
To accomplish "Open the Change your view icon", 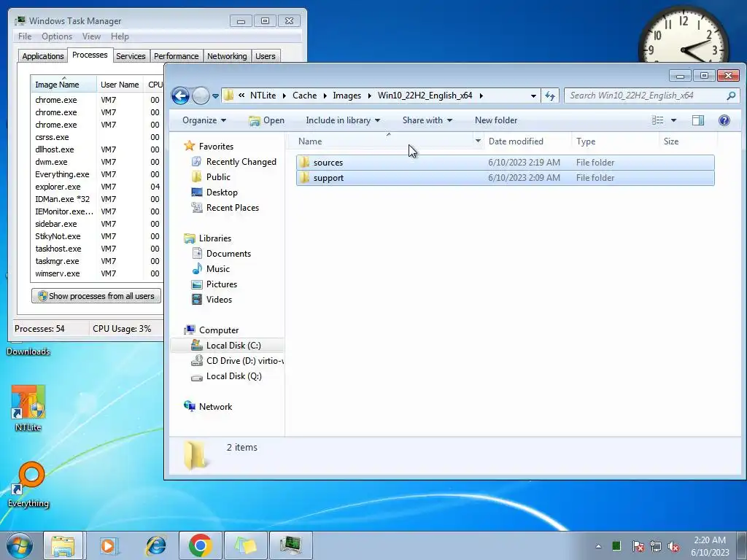I will (x=657, y=120).
